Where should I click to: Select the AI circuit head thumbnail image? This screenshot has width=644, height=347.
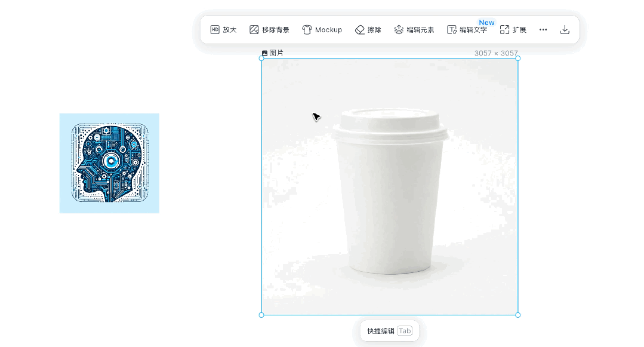point(109,163)
